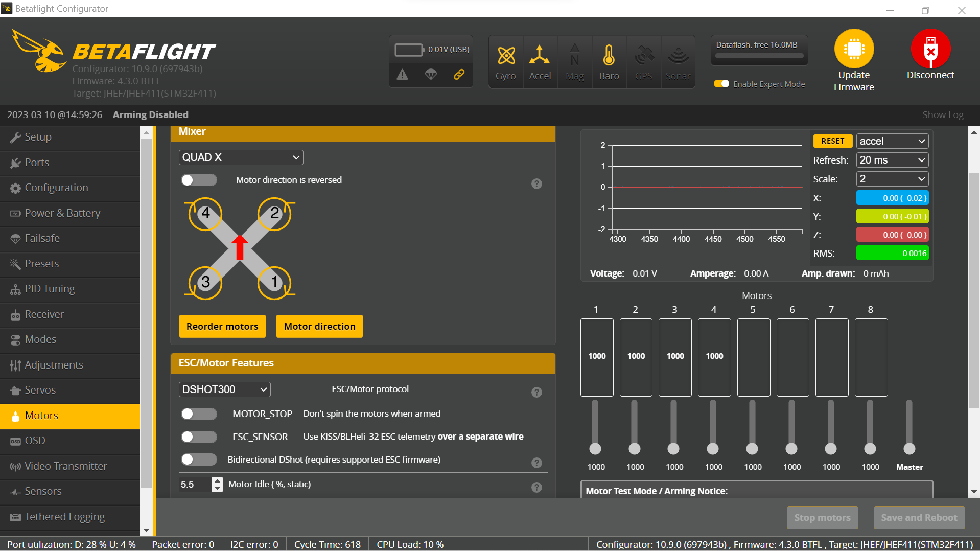Click the graph RESET button
This screenshot has height=551, width=980.
pos(833,141)
